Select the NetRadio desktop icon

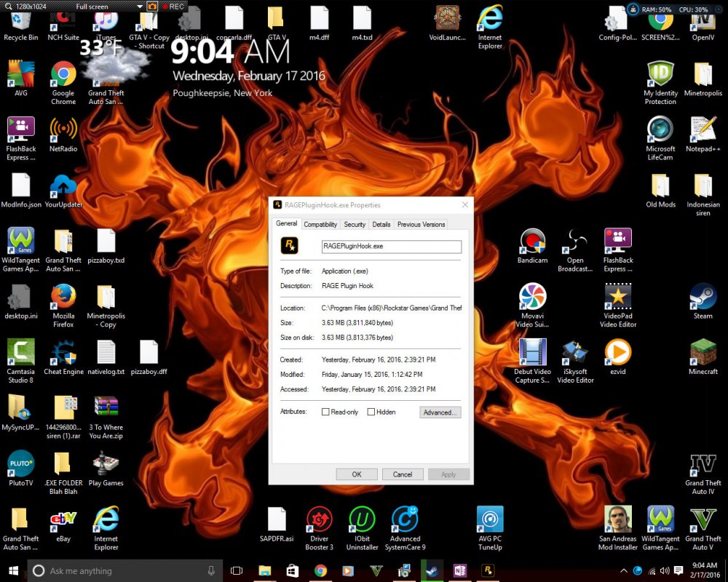tap(63, 135)
